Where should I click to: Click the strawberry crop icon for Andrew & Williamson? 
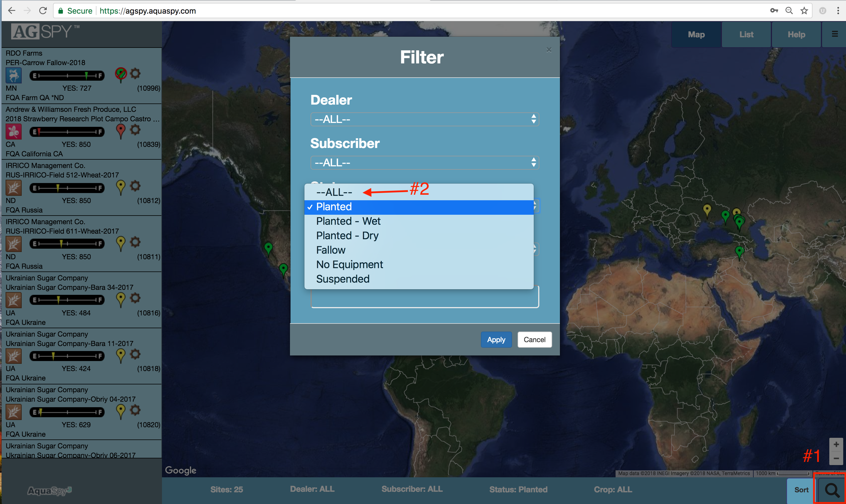tap(14, 132)
